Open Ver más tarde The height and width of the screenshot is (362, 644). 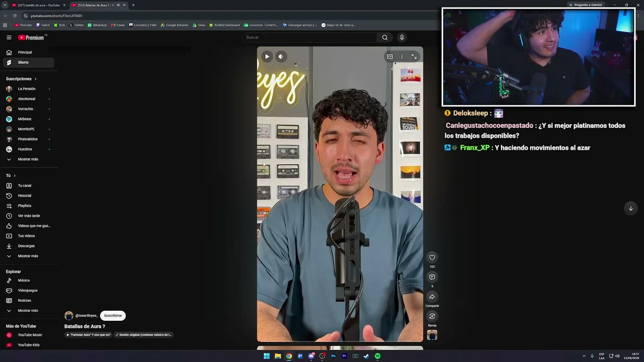(28, 216)
